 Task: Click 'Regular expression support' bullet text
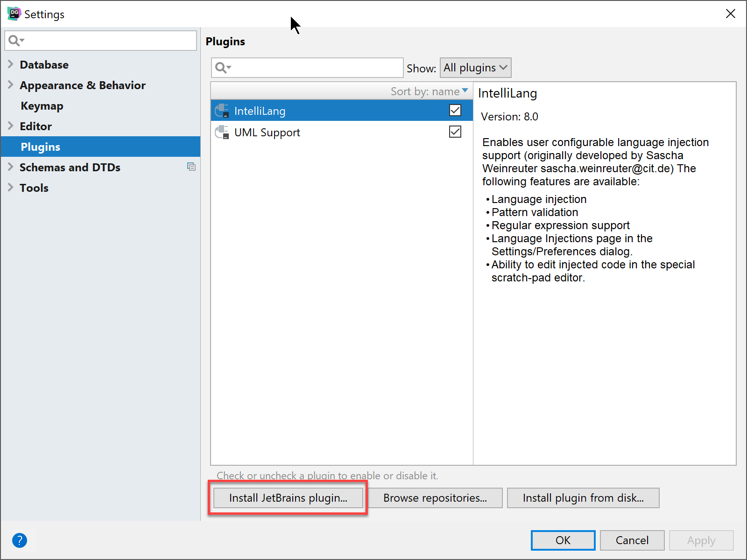[x=560, y=225]
